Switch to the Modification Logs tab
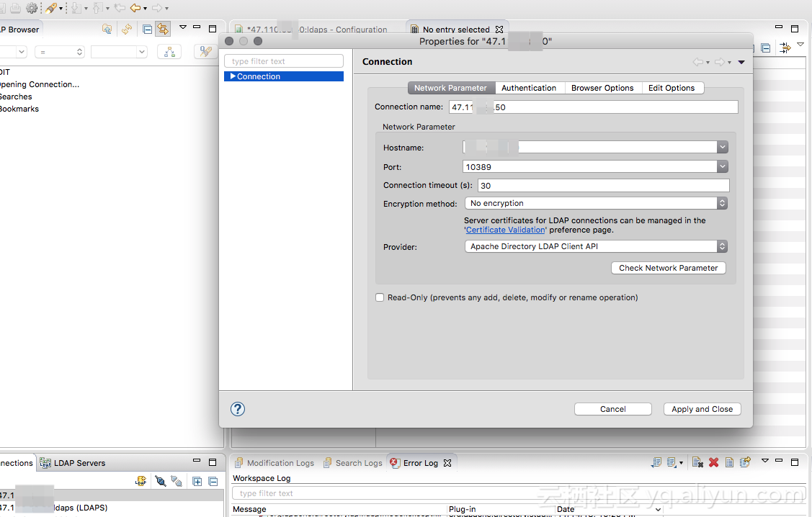Viewport: 812px width, 517px height. 275,463
